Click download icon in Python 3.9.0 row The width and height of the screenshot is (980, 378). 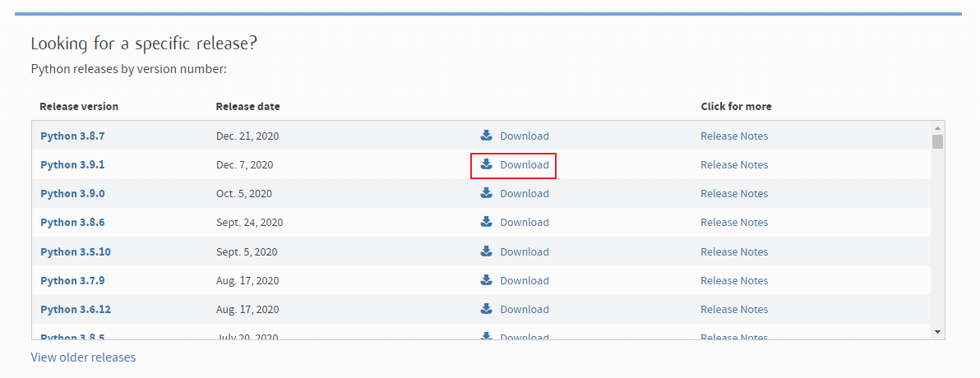(486, 193)
